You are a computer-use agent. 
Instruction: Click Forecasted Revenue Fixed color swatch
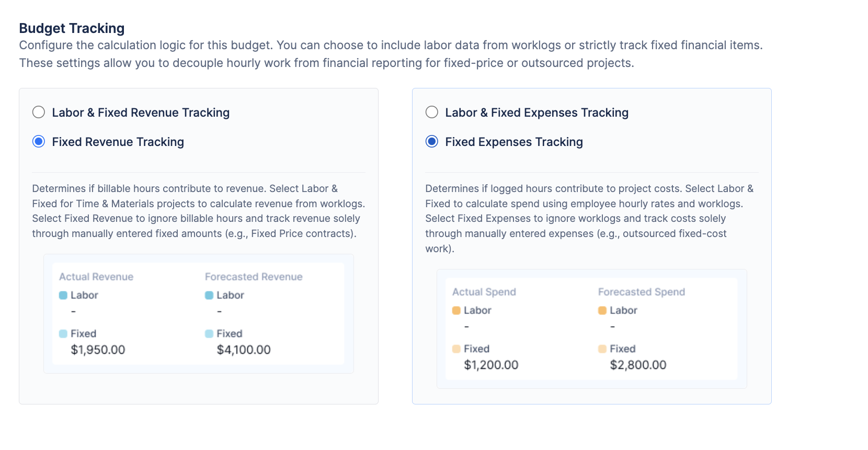209,334
